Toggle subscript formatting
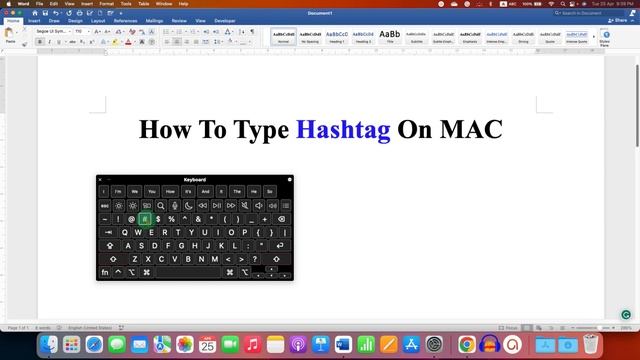This screenshot has width=640, height=360. pyautogui.click(x=82, y=42)
